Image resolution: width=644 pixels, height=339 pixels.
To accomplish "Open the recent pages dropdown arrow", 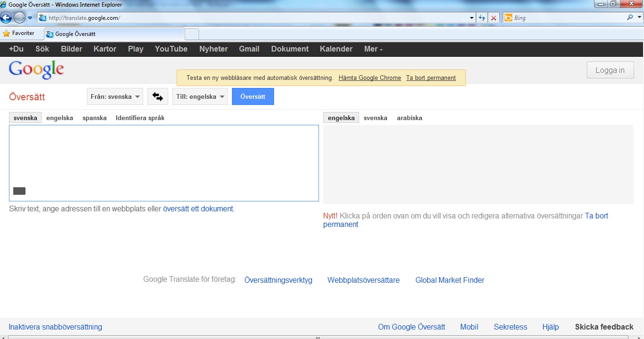I will coord(30,18).
